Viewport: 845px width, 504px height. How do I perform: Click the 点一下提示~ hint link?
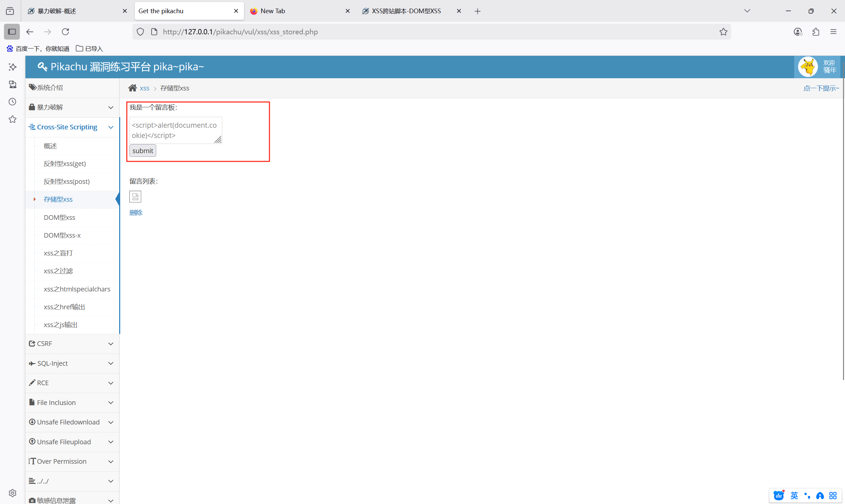(x=821, y=88)
